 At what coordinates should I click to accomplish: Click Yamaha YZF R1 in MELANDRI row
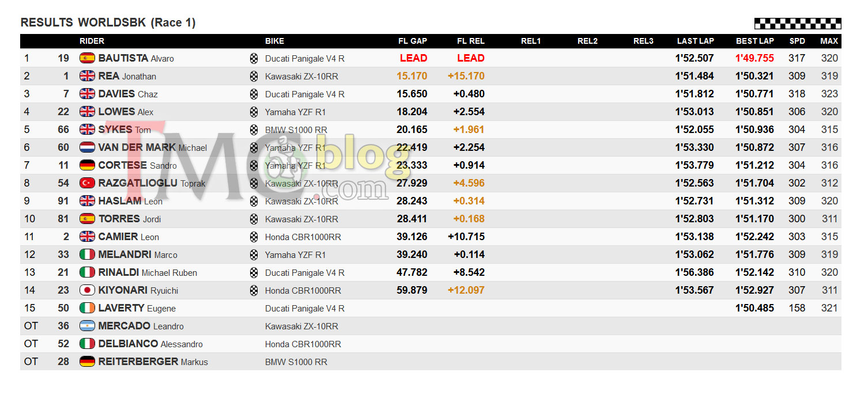click(296, 255)
